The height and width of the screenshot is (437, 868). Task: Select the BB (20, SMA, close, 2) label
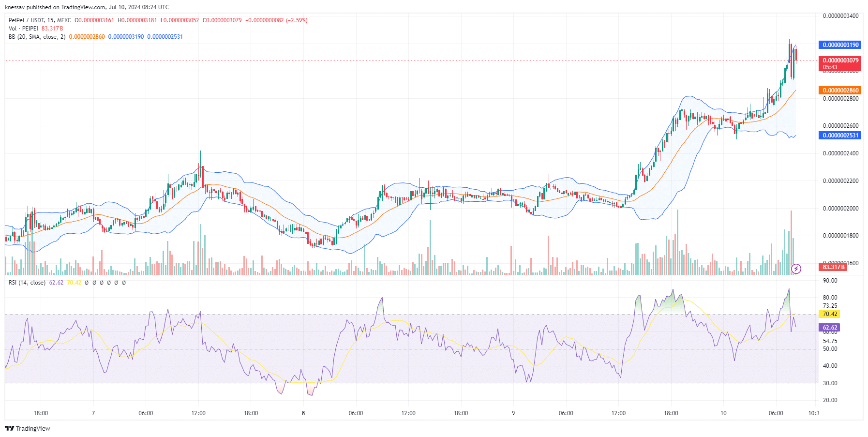tap(37, 37)
